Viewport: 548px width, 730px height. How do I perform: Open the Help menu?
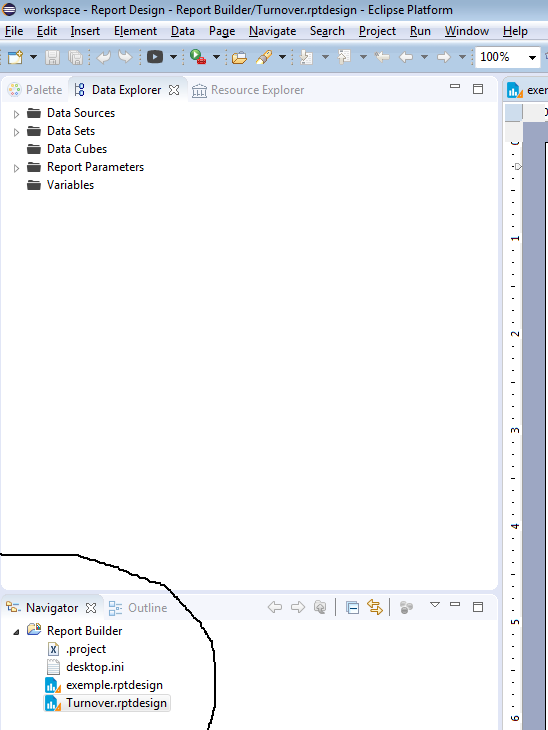click(x=515, y=31)
